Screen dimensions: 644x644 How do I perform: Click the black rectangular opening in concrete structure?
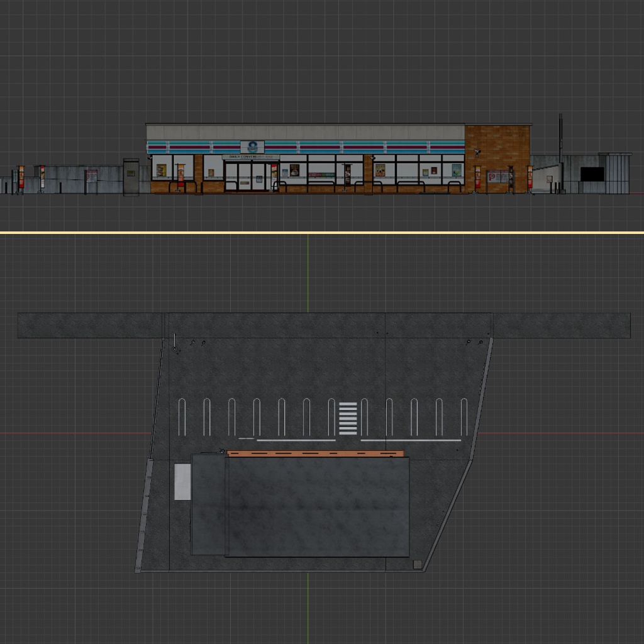pyautogui.click(x=592, y=174)
